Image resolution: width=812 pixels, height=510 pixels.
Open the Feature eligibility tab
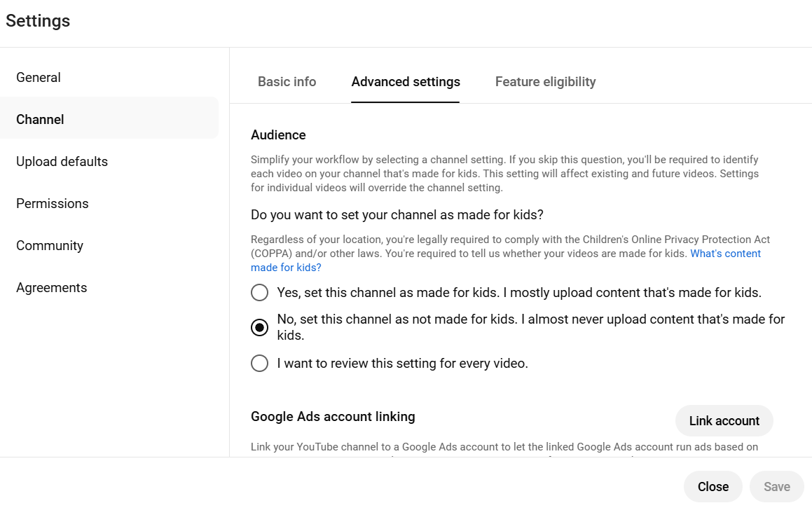coord(545,82)
